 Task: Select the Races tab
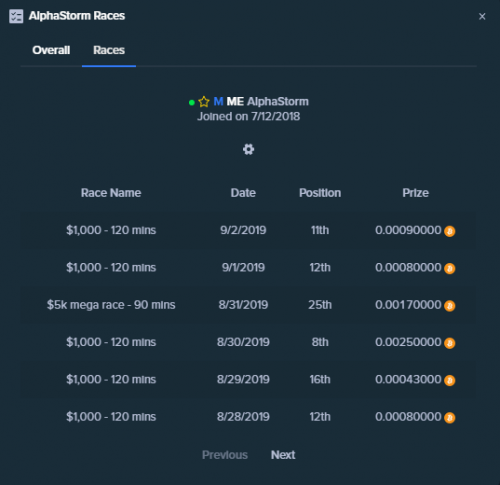pyautogui.click(x=109, y=50)
